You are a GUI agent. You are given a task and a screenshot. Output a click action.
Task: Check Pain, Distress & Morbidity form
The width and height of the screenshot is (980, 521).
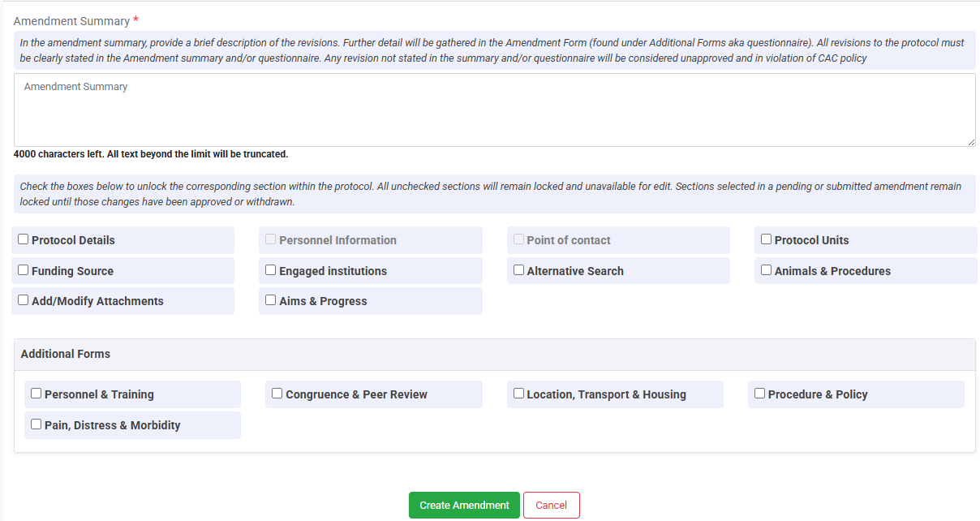pyautogui.click(x=36, y=424)
